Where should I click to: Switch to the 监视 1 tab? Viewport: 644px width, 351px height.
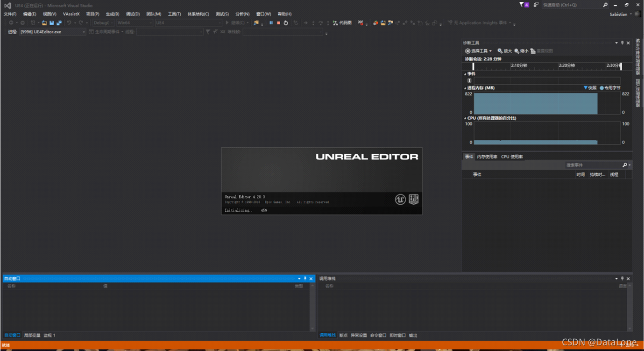click(x=50, y=336)
